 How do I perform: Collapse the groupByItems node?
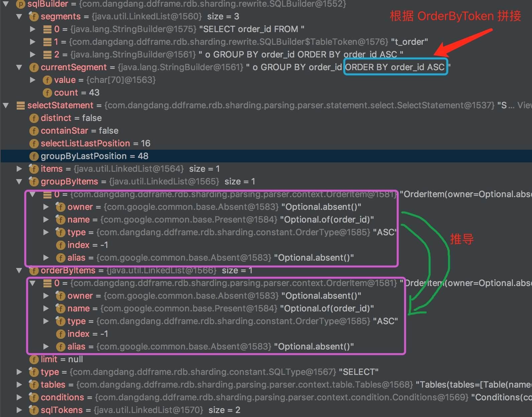pos(19,181)
